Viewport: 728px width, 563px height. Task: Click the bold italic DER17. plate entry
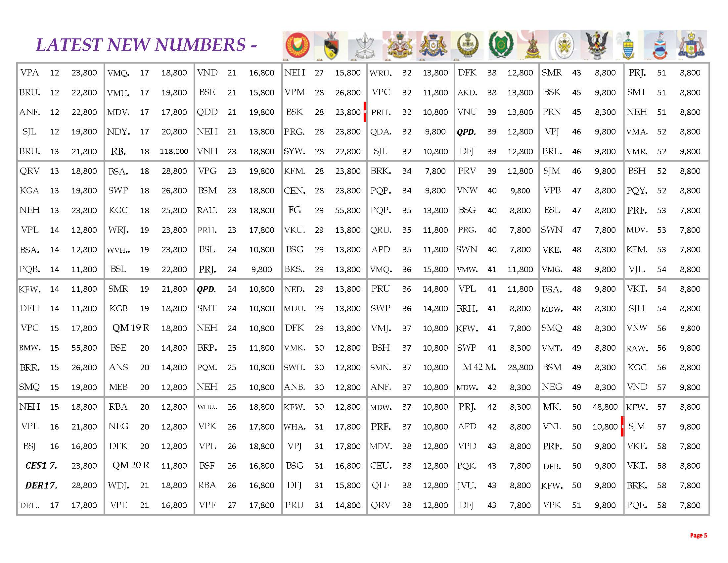click(41, 485)
